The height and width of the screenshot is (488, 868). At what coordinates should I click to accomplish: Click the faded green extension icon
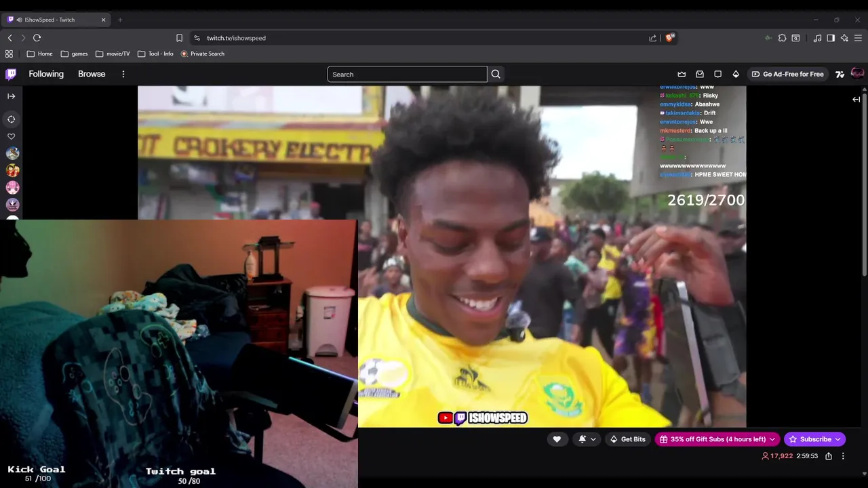coord(768,38)
